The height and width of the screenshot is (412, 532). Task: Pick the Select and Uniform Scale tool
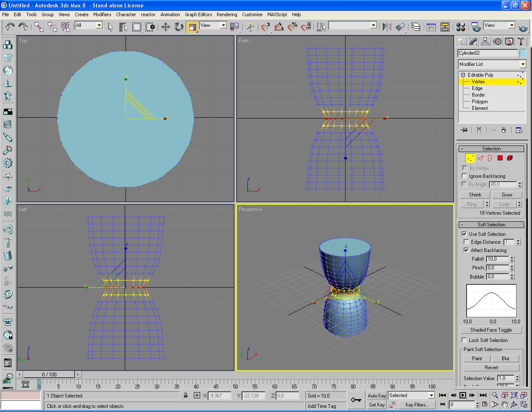pyautogui.click(x=192, y=27)
